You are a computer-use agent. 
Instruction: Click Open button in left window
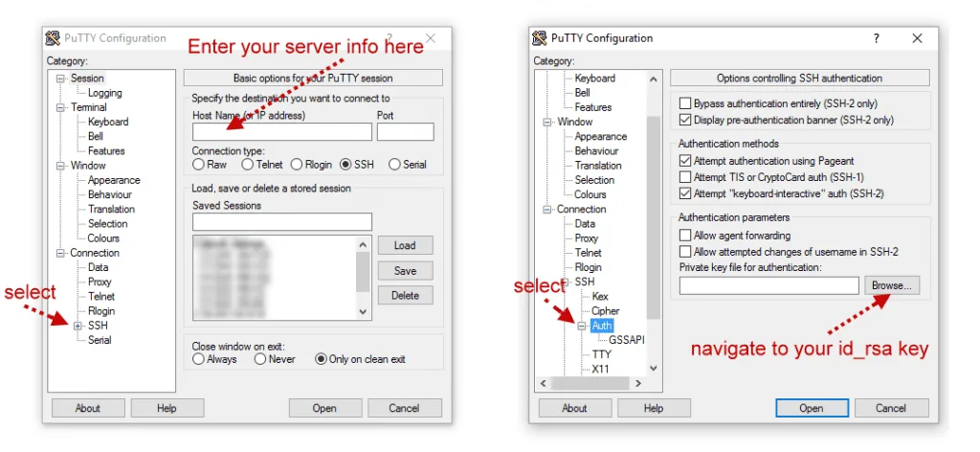tap(325, 408)
